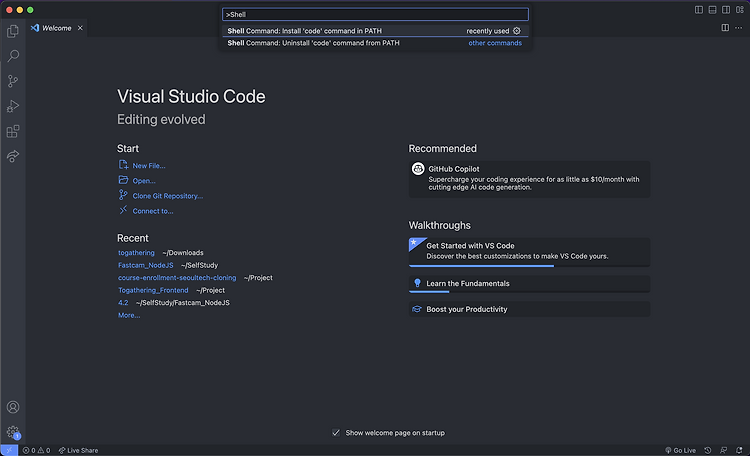
Task: Click the remote window indicator in status bar
Action: click(9, 450)
